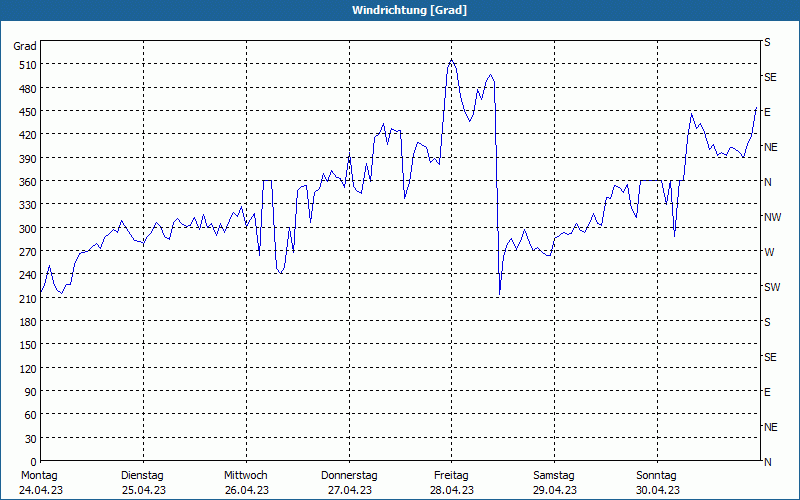Image resolution: width=800 pixels, height=500 pixels.
Task: Select the 480 value on the Grad axis
Action: click(x=29, y=89)
